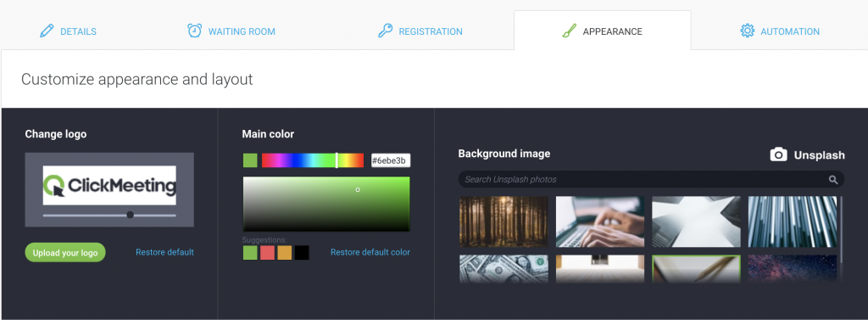Click the Upload your logo button

[65, 252]
